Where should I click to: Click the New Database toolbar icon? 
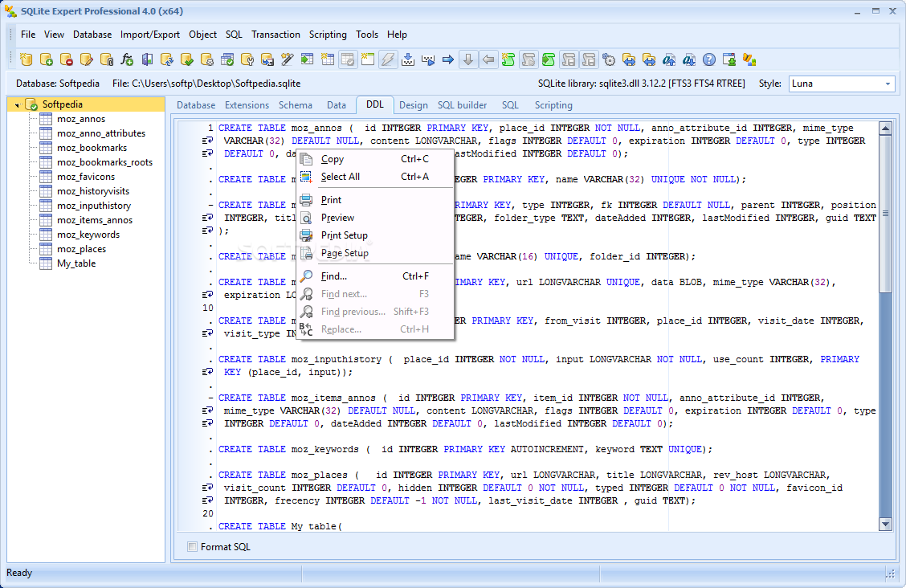tap(26, 59)
